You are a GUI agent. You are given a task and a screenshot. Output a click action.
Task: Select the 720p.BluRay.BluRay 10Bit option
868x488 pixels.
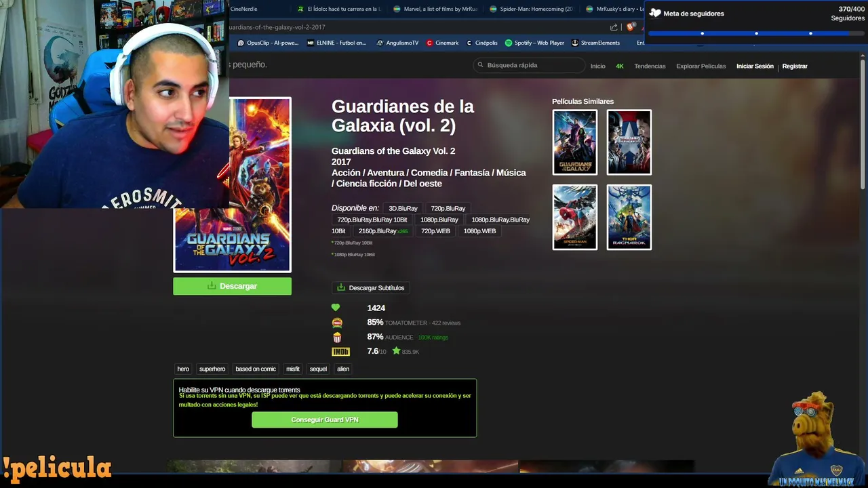[372, 220]
